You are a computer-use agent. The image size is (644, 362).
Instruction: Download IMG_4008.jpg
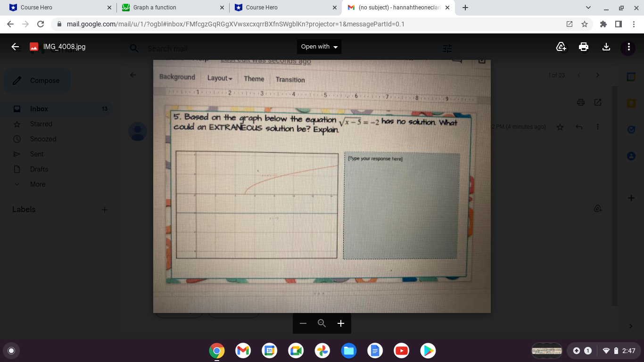click(606, 47)
